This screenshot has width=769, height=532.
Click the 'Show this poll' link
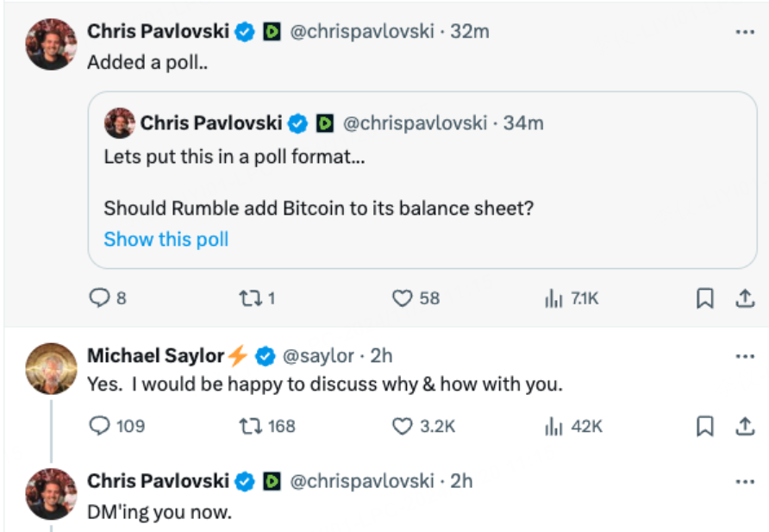click(166, 239)
